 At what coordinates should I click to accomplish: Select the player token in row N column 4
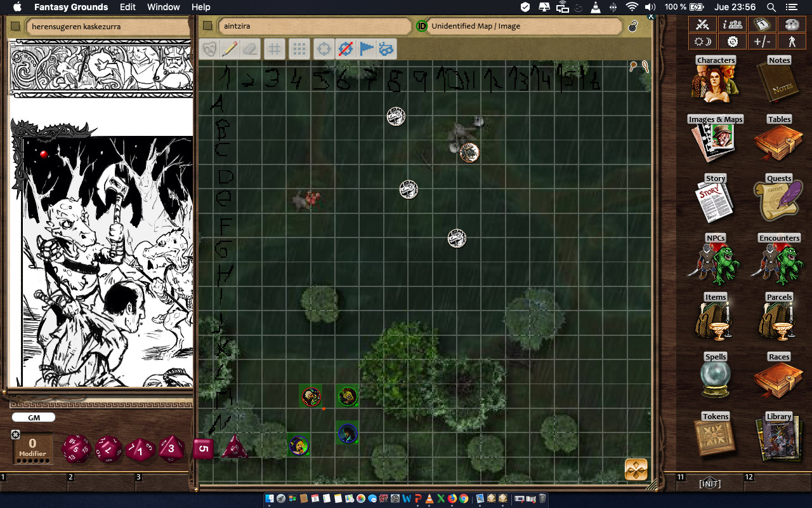(298, 445)
